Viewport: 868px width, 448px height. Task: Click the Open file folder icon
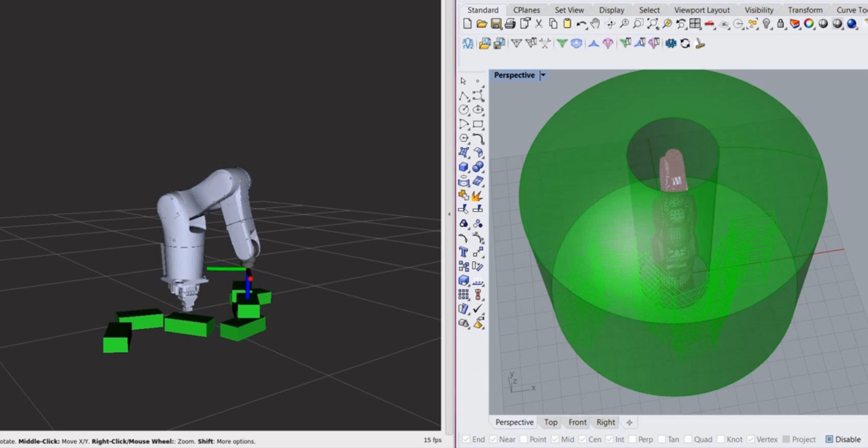481,23
